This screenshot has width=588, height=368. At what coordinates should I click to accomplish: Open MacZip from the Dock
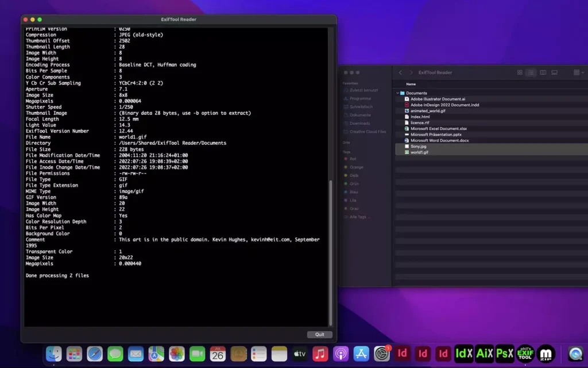point(546,354)
